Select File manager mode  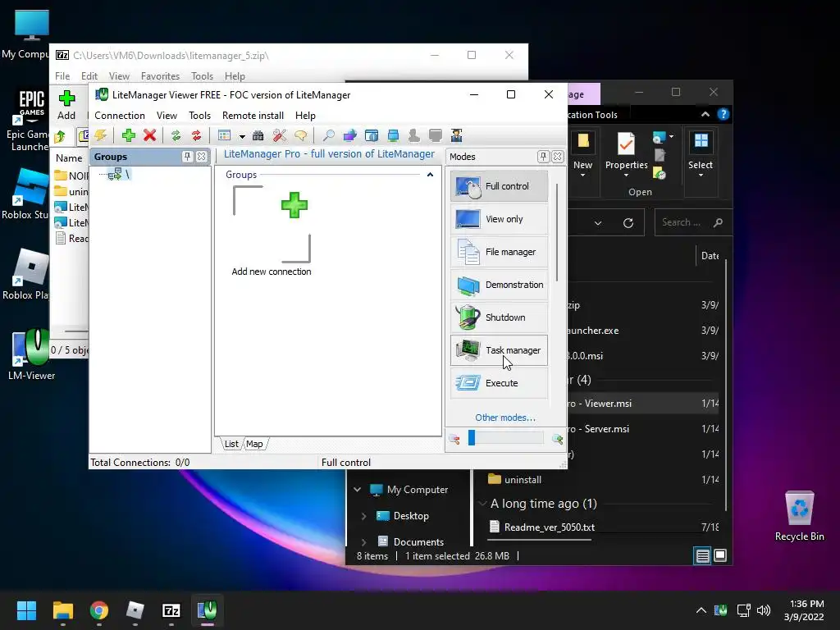pyautogui.click(x=500, y=252)
